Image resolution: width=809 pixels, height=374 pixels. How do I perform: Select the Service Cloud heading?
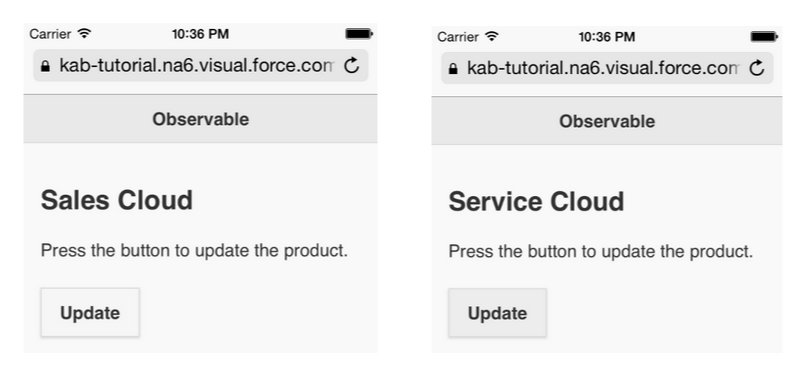[537, 201]
